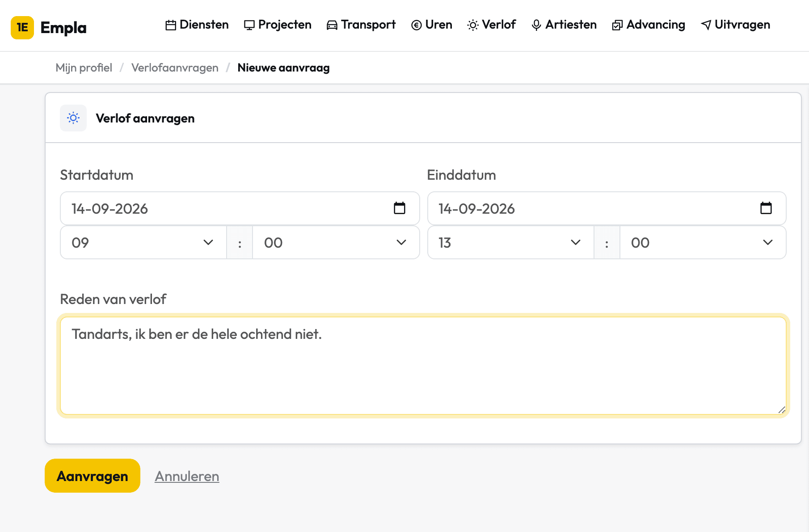
Task: Click the Reden van verlof label
Action: (x=113, y=299)
